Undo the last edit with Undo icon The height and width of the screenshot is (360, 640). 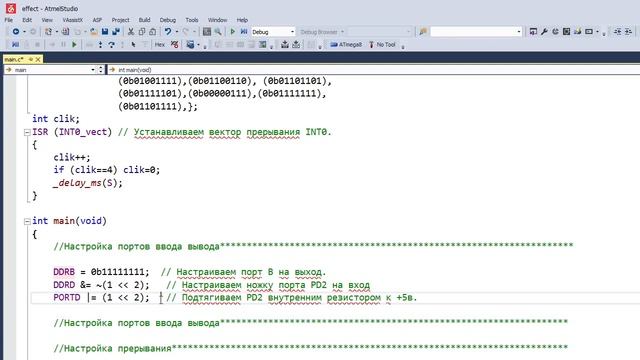168,31
